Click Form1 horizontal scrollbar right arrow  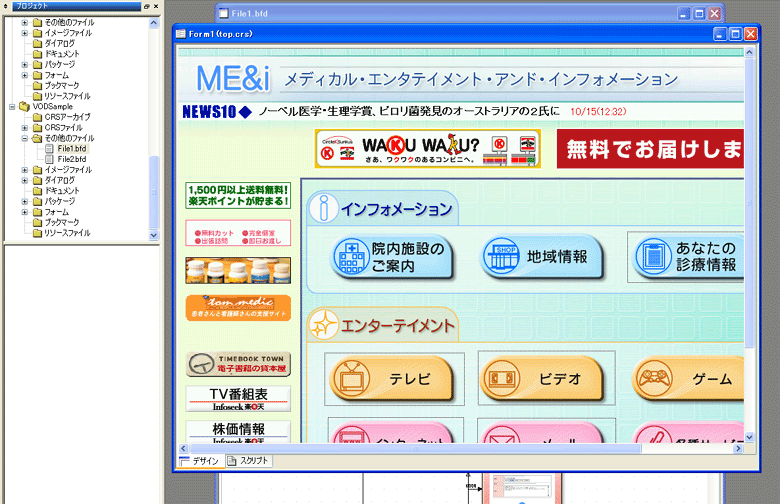(x=738, y=448)
